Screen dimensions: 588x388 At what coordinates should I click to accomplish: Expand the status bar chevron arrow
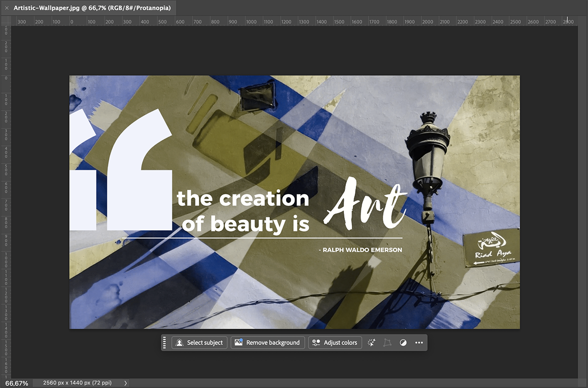[x=125, y=383]
